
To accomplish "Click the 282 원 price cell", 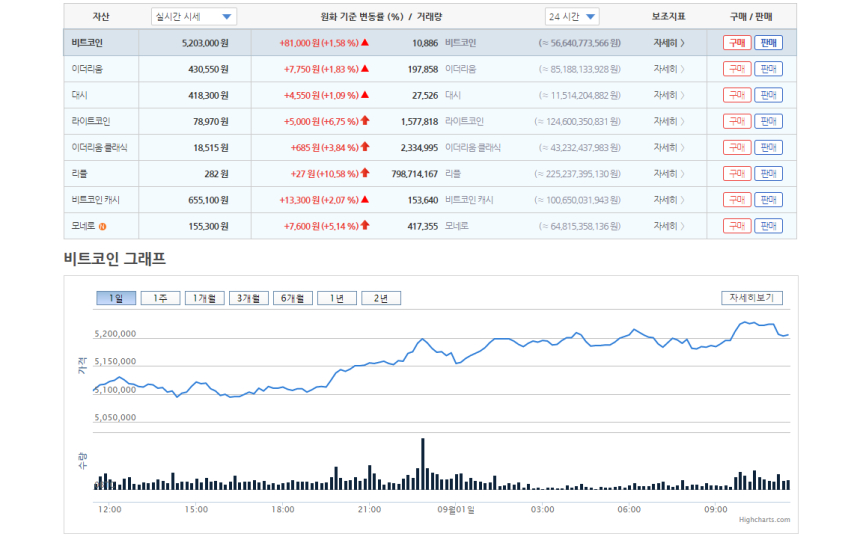I will click(x=217, y=174).
